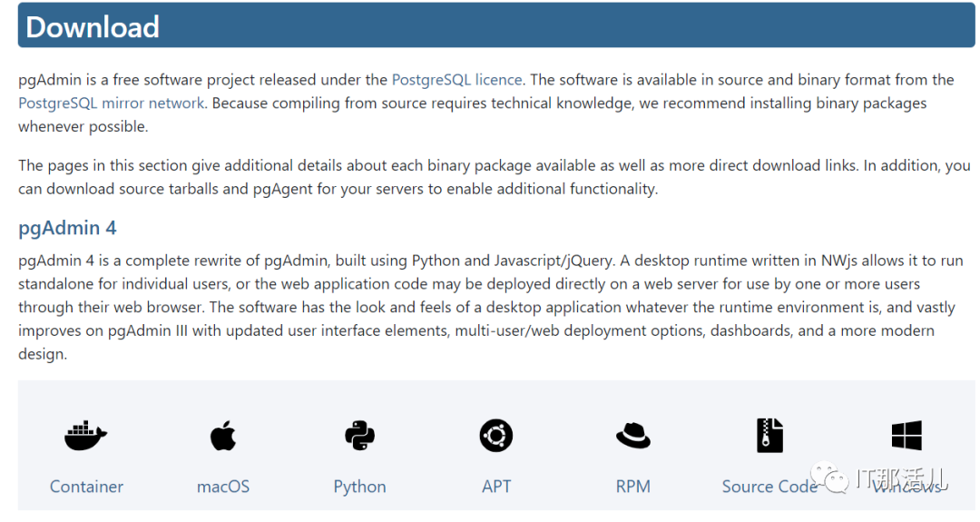This screenshot has height=522, width=980.
Task: Click the Red Hat RPM icon
Action: 633,436
